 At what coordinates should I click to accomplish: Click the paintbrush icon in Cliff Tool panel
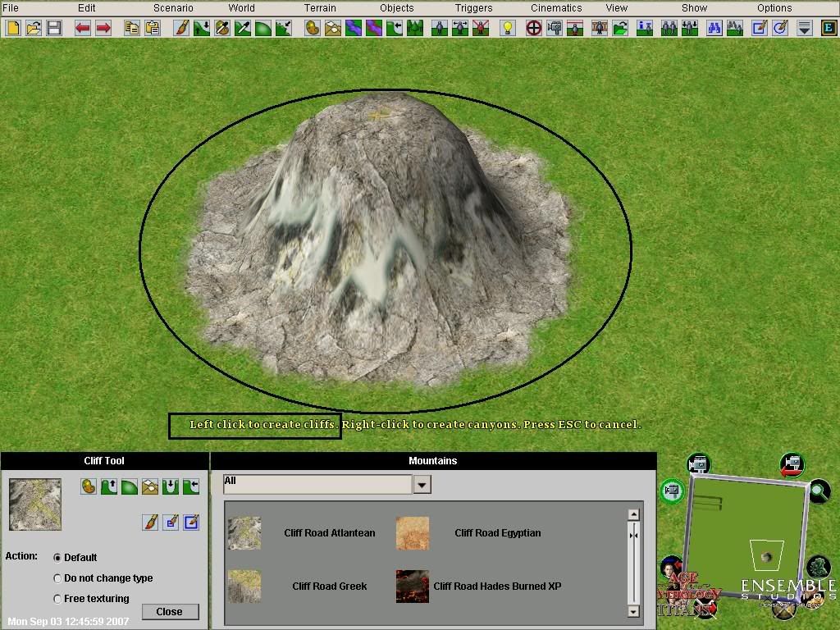[150, 522]
